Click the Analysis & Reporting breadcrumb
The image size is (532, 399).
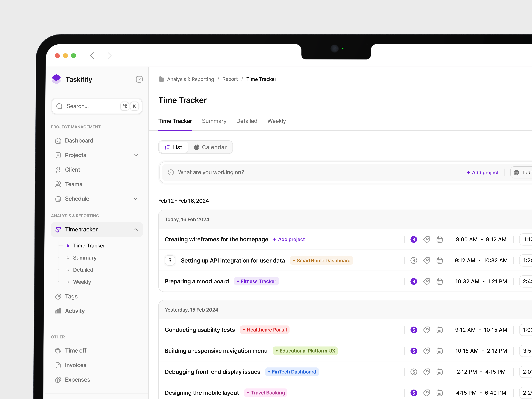(x=191, y=79)
